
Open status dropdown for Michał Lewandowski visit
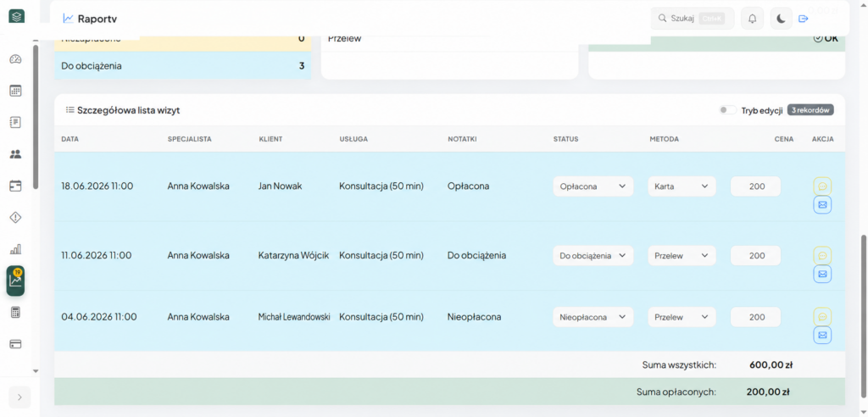click(593, 317)
